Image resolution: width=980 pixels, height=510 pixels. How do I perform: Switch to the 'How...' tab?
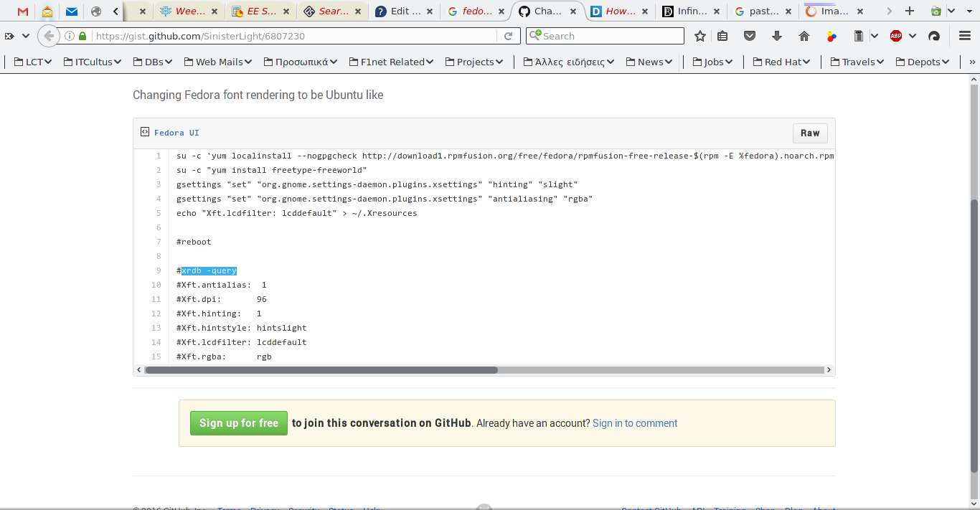click(620, 11)
